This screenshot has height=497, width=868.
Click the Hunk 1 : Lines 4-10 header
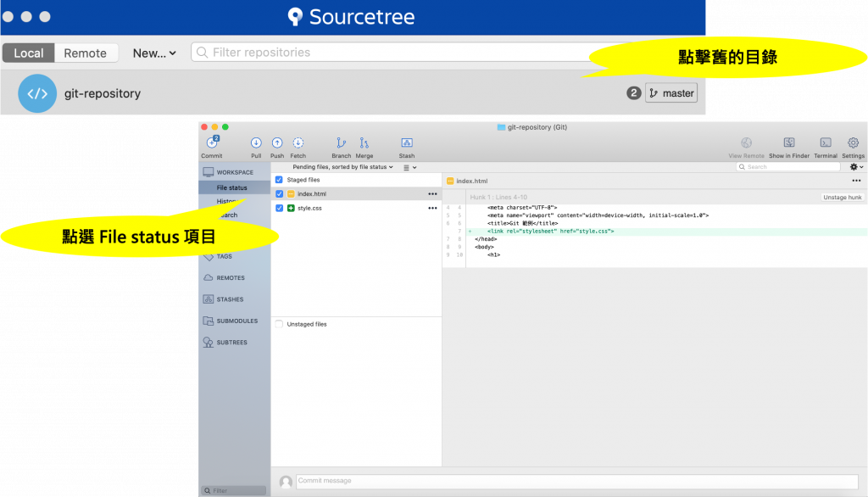(498, 198)
